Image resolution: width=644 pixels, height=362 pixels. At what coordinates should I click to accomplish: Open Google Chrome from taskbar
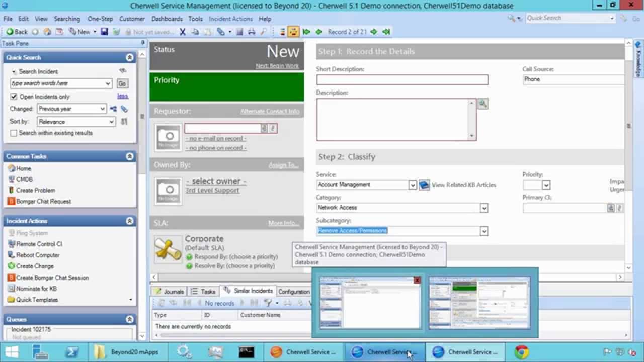522,352
